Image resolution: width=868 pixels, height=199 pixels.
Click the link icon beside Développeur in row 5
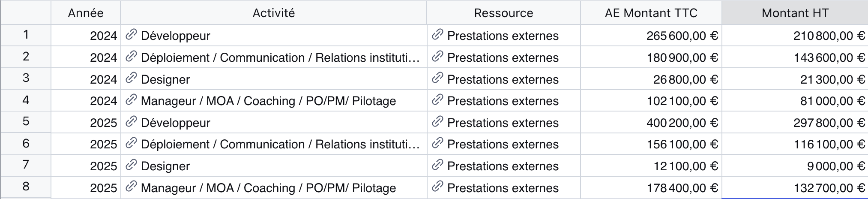pyautogui.click(x=131, y=122)
